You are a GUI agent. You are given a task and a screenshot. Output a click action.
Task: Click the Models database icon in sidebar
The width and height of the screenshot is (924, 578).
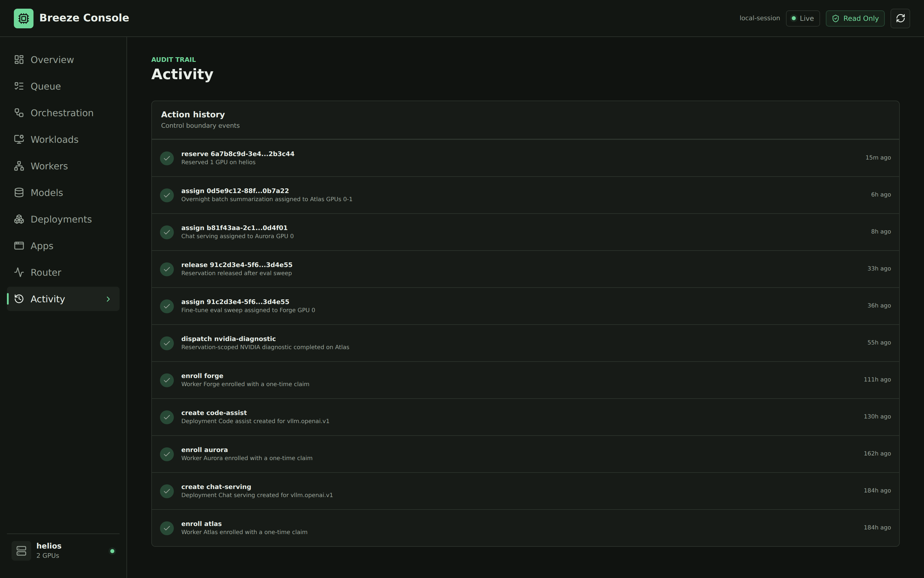[19, 193]
